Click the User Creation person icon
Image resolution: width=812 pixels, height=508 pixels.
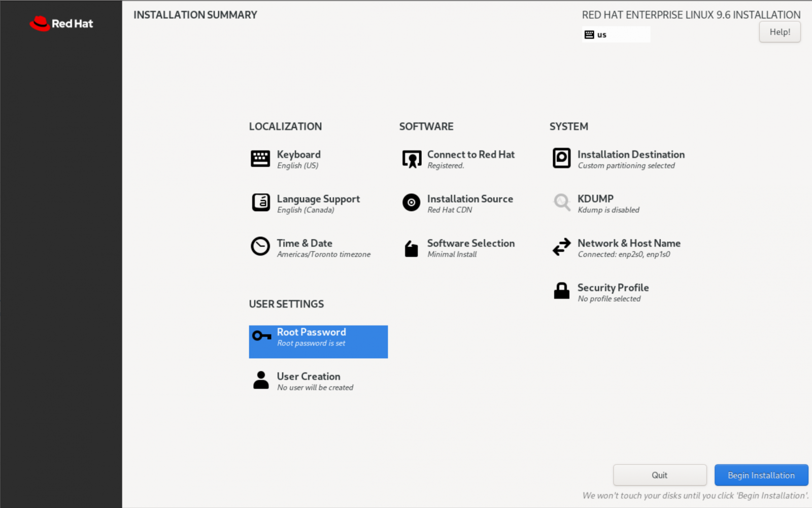click(261, 380)
